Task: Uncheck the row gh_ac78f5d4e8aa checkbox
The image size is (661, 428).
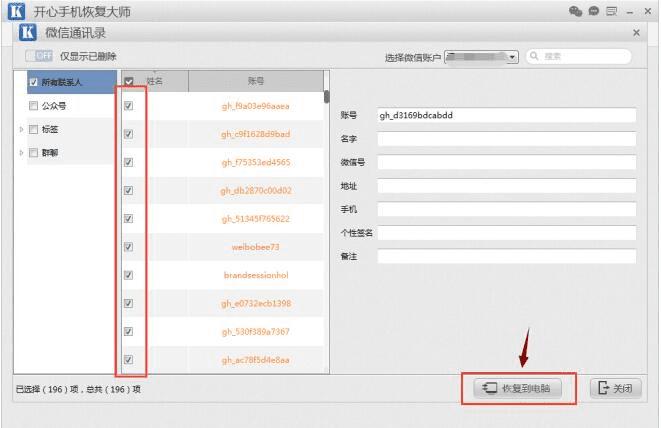Action: coord(129,360)
